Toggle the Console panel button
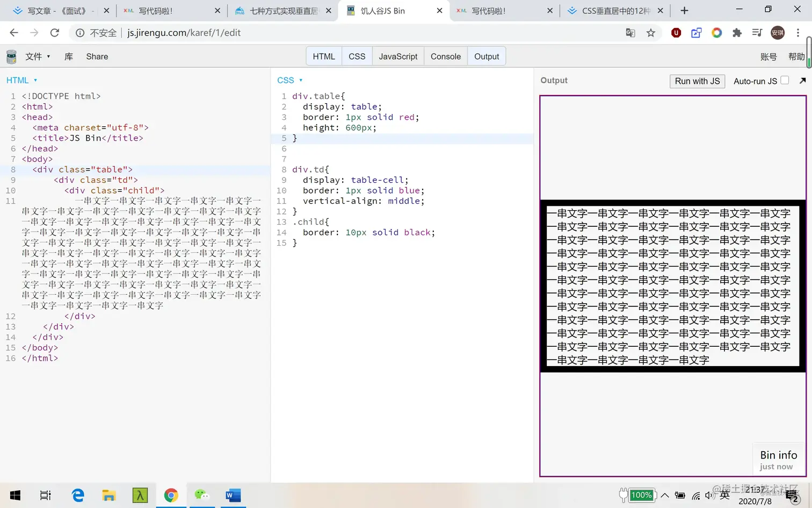 click(446, 56)
